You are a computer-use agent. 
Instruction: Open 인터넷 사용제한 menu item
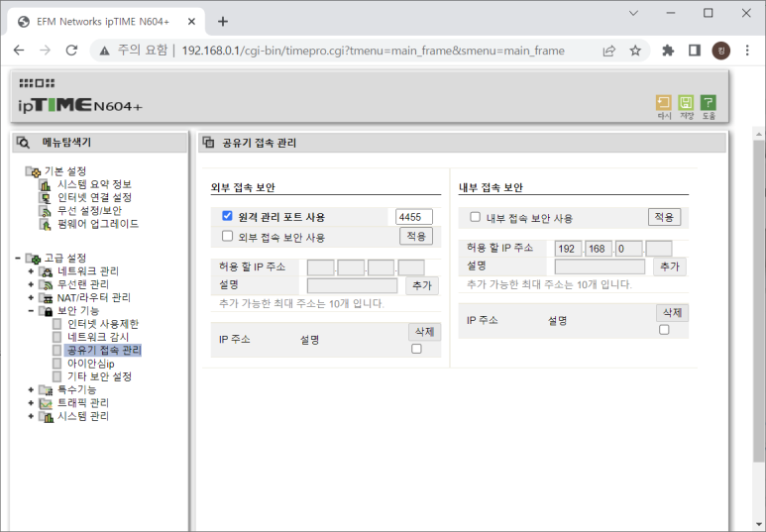[x=103, y=324]
